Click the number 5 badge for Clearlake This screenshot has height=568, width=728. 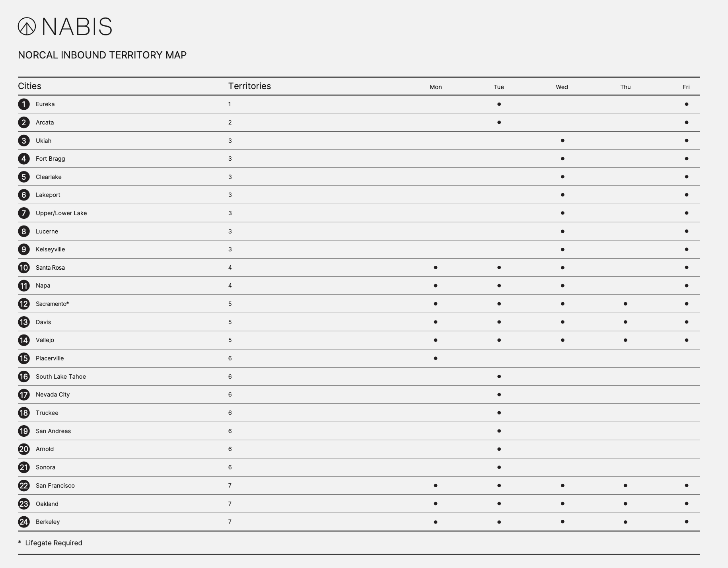[x=24, y=177]
